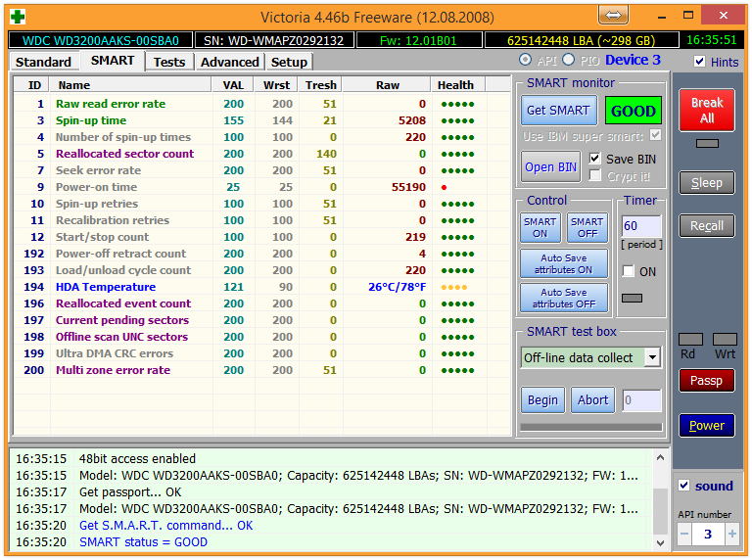The height and width of the screenshot is (560, 752).
Task: Select the HDA Temperature row
Action: click(x=261, y=287)
